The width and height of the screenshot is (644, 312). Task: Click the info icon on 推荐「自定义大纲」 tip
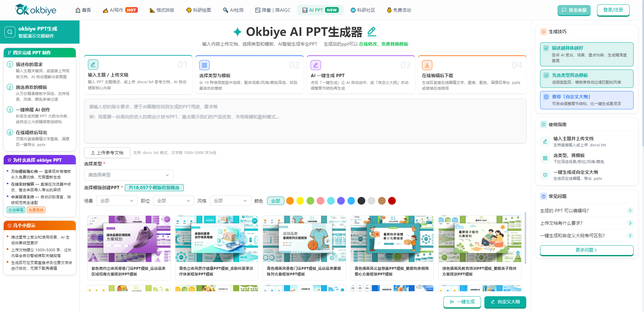point(546,97)
